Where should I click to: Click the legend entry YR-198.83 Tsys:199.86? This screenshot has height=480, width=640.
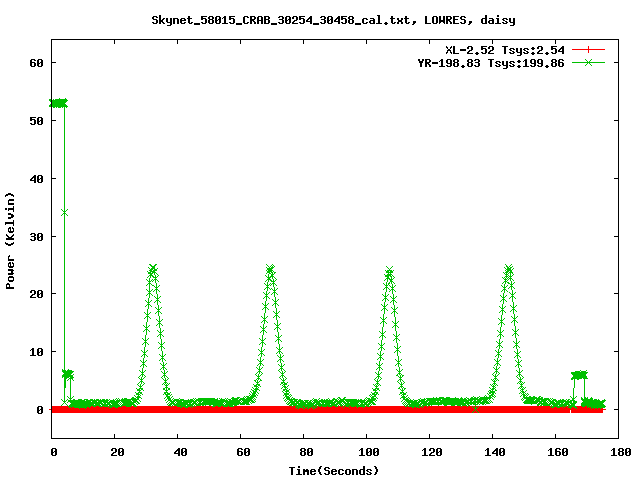pyautogui.click(x=491, y=63)
